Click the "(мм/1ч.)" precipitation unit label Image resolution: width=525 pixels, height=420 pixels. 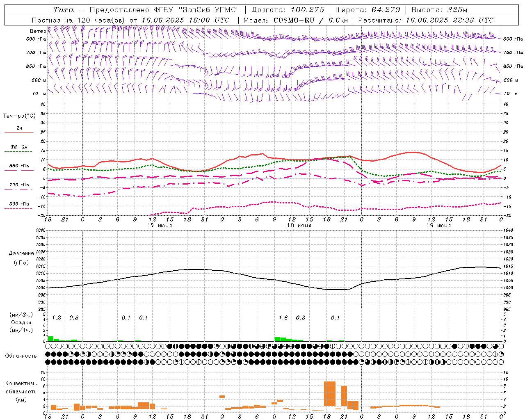click(21, 330)
